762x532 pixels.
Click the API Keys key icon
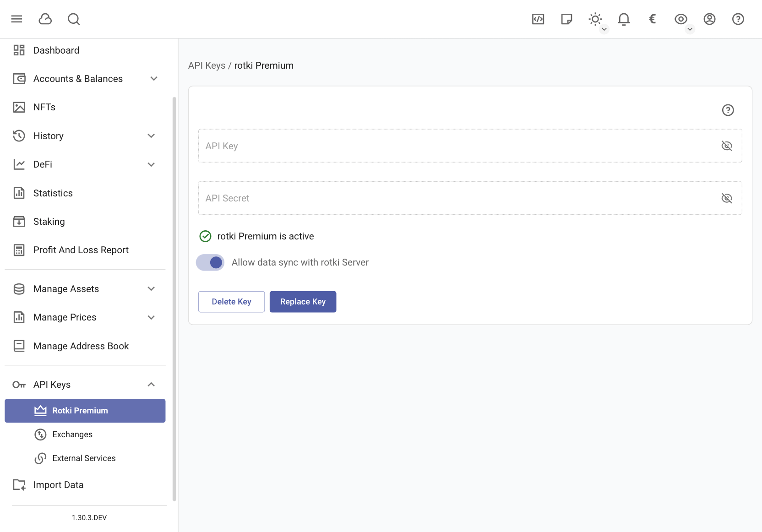[19, 385]
